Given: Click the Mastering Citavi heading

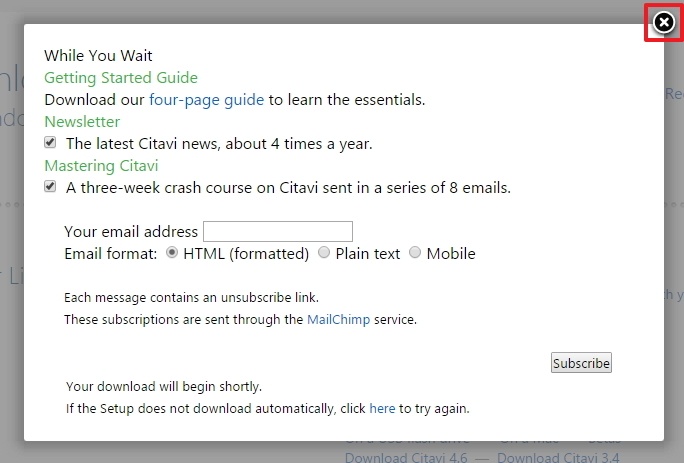Looking at the screenshot, I should pyautogui.click(x=101, y=165).
